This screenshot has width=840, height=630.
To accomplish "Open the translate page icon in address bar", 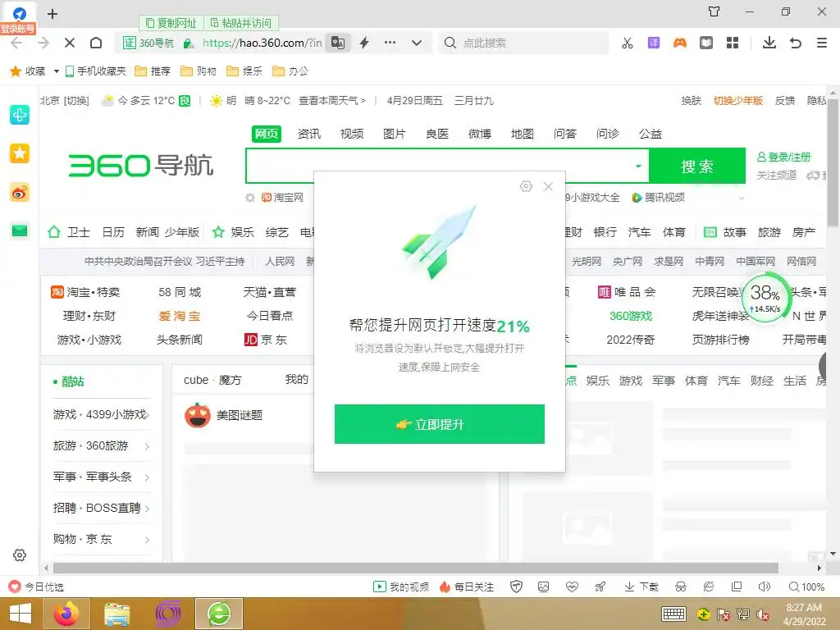I will 338,43.
